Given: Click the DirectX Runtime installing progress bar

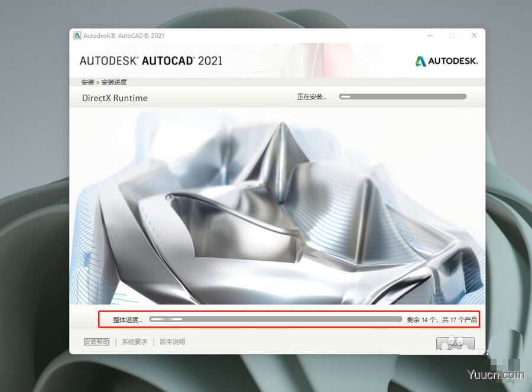Looking at the screenshot, I should point(403,97).
